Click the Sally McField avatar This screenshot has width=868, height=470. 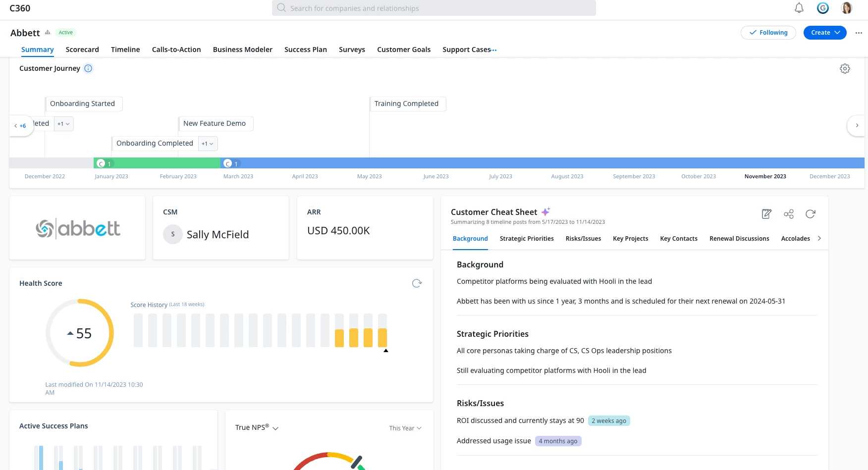(x=173, y=234)
